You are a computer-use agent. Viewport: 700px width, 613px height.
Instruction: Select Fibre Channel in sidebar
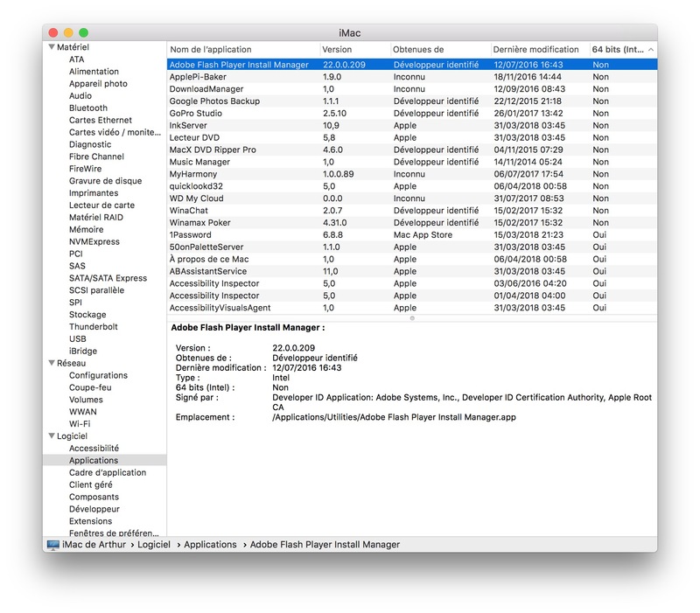tap(96, 157)
